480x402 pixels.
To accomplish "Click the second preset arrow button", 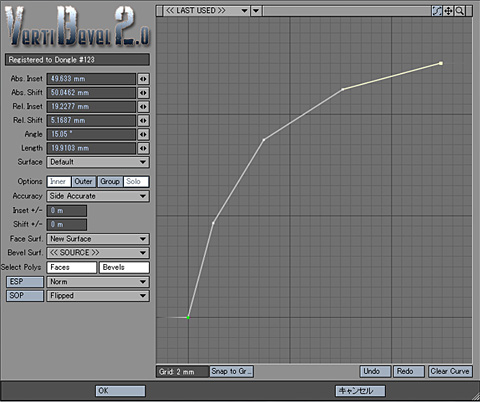I will [x=256, y=11].
